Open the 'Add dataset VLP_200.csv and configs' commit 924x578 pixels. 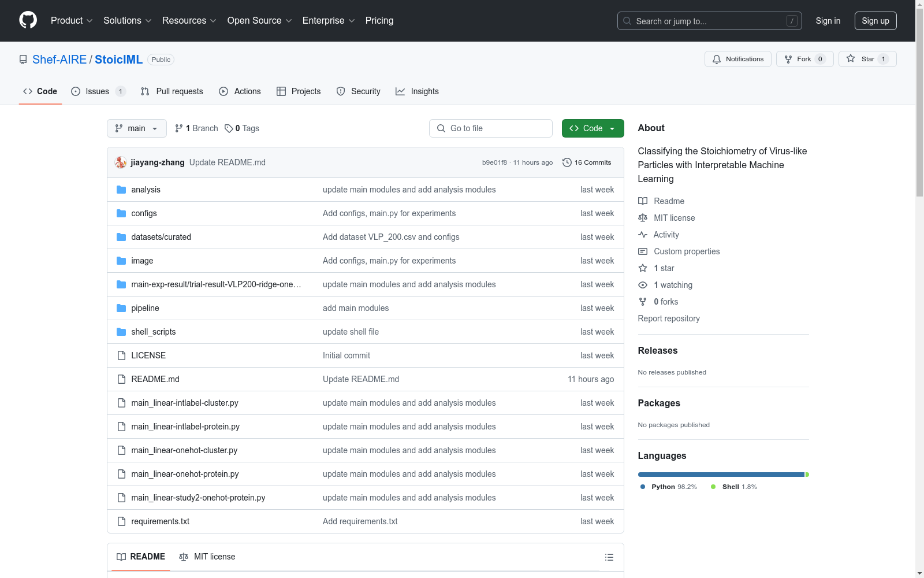tap(391, 237)
